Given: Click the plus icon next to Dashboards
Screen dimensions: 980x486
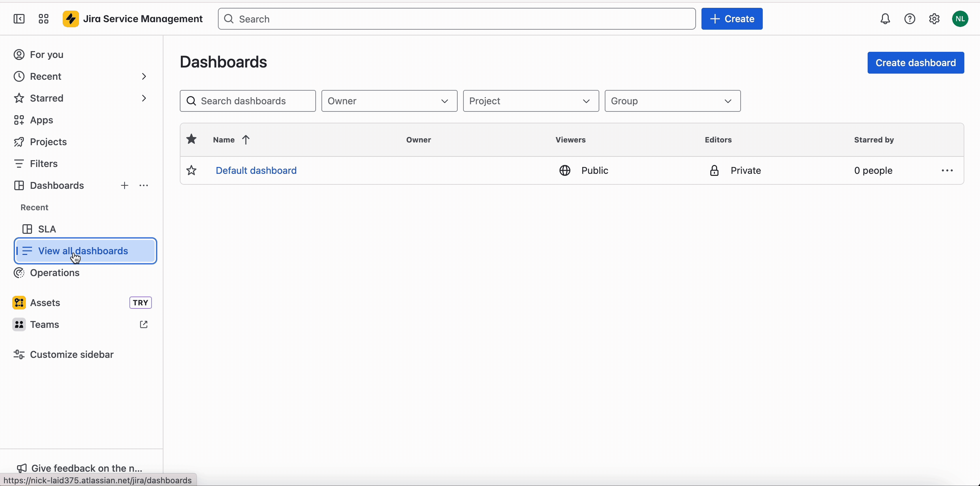Looking at the screenshot, I should pyautogui.click(x=124, y=185).
